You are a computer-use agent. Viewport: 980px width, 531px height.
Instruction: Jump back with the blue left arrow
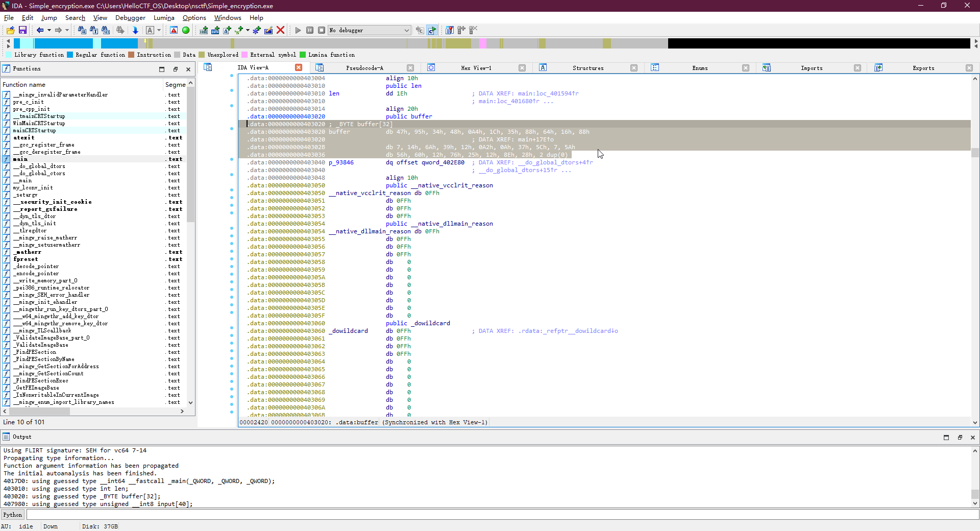40,31
